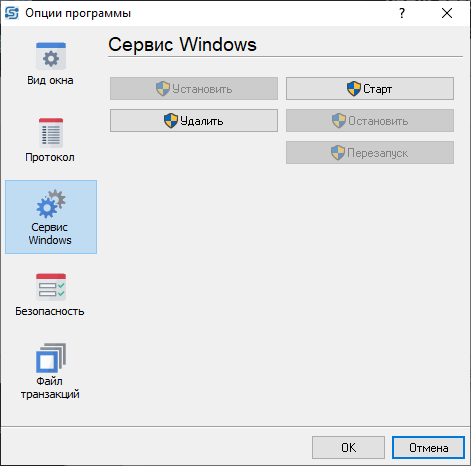Viewport: 471px width, 466px height.
Task: Open the Файл транзакций page icon
Action: 51,358
